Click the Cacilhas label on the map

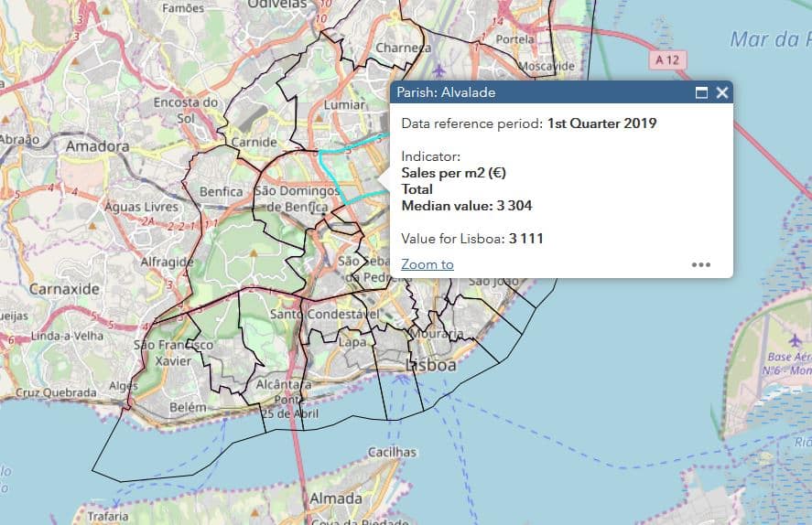point(392,452)
